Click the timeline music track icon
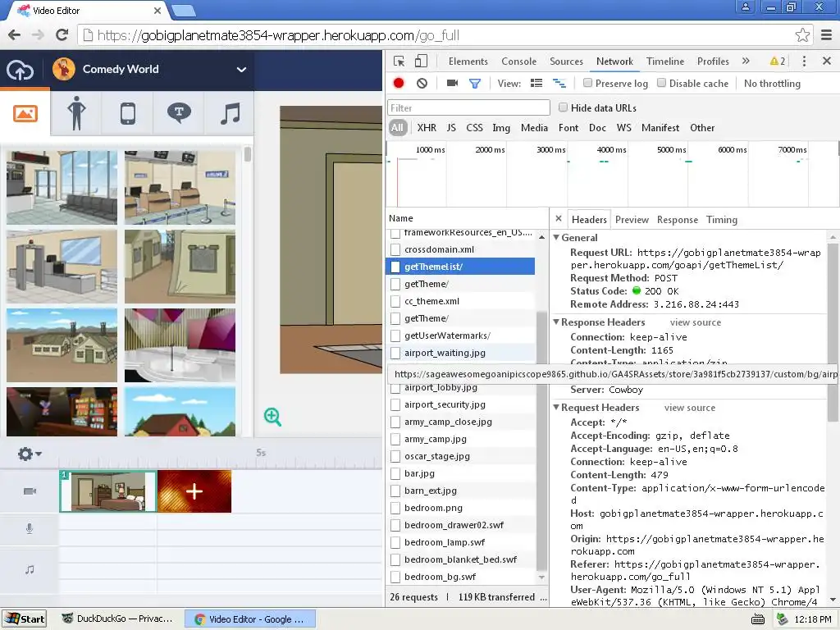The image size is (840, 630). (x=30, y=569)
